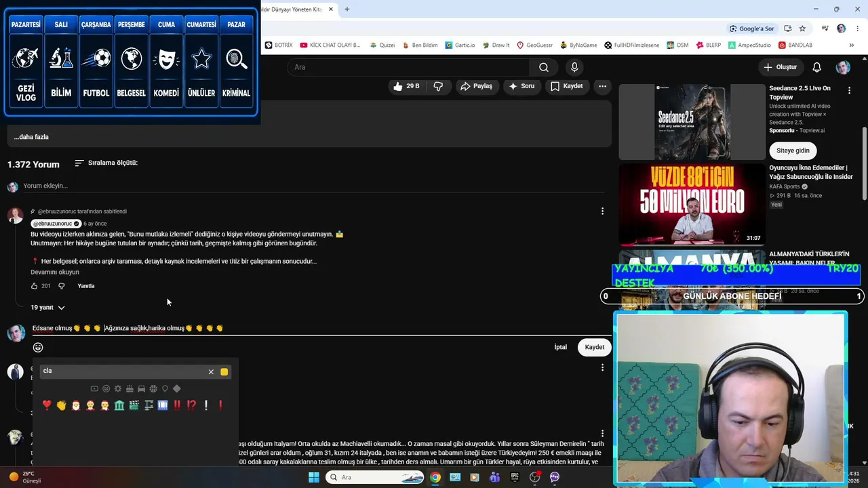868x488 pixels.
Task: Open options for Seedance 2.5 ad
Action: (x=849, y=90)
